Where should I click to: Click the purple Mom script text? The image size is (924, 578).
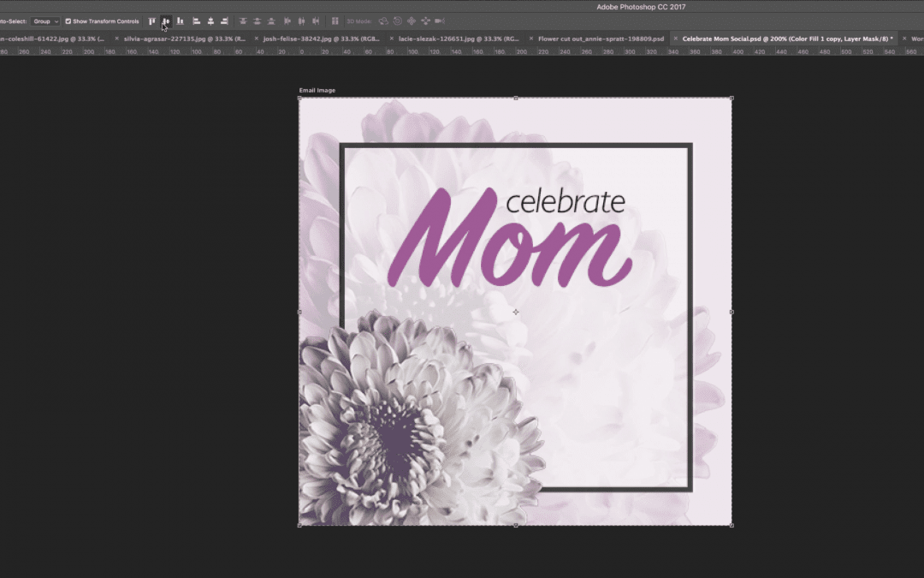click(509, 238)
